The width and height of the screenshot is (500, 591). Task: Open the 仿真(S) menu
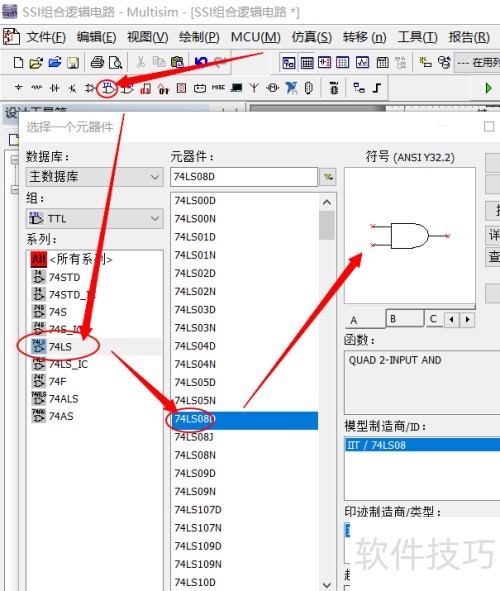coord(312,37)
